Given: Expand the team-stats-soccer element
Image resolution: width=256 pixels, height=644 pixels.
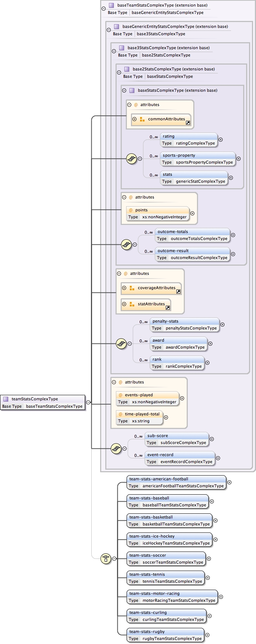Looking at the screenshot, I should coord(209,559).
